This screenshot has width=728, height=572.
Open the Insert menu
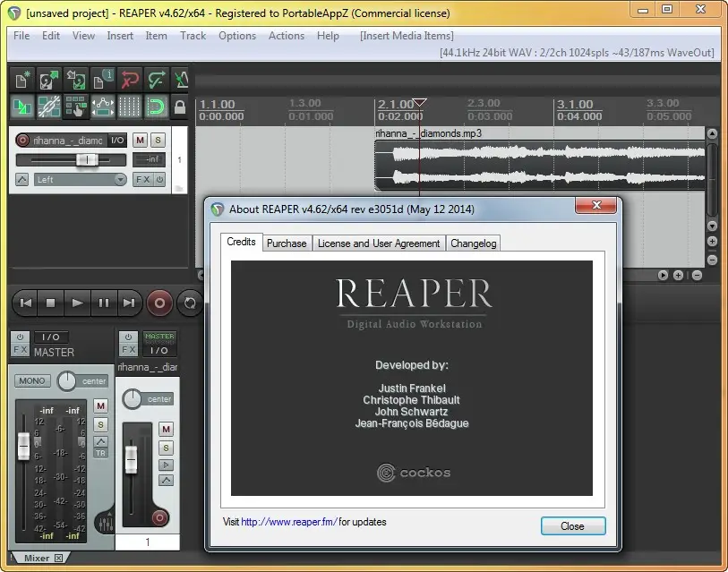(x=120, y=36)
